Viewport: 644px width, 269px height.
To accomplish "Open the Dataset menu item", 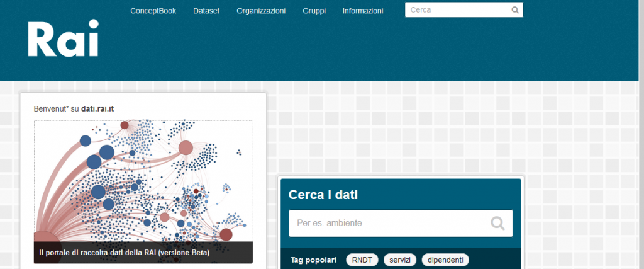I will tap(206, 11).
